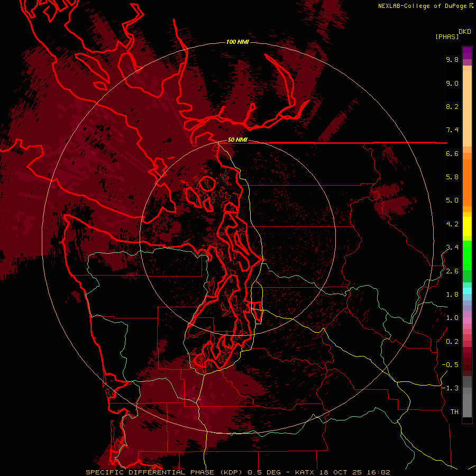Click the dark orange segment of the color bar

pyautogui.click(x=467, y=182)
